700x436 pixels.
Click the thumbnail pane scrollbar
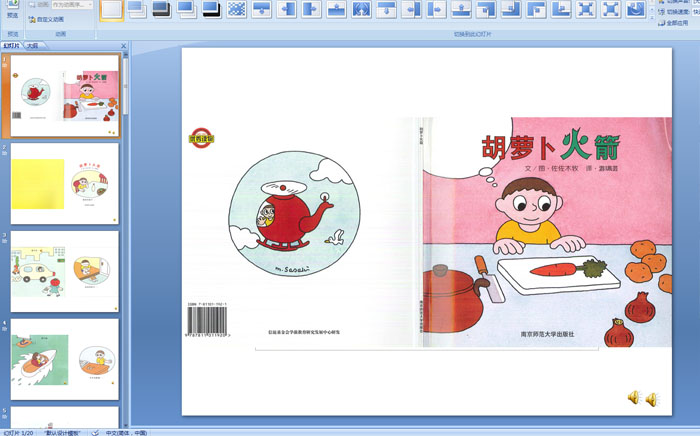(126, 85)
